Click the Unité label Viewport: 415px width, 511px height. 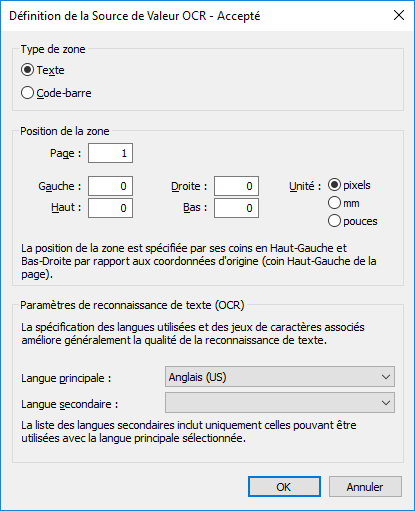[x=305, y=186]
